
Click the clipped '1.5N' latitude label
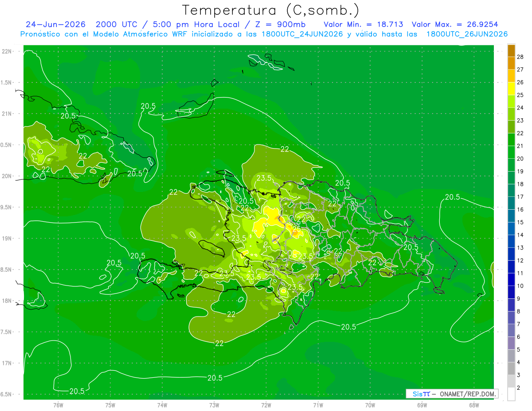click(x=7, y=82)
